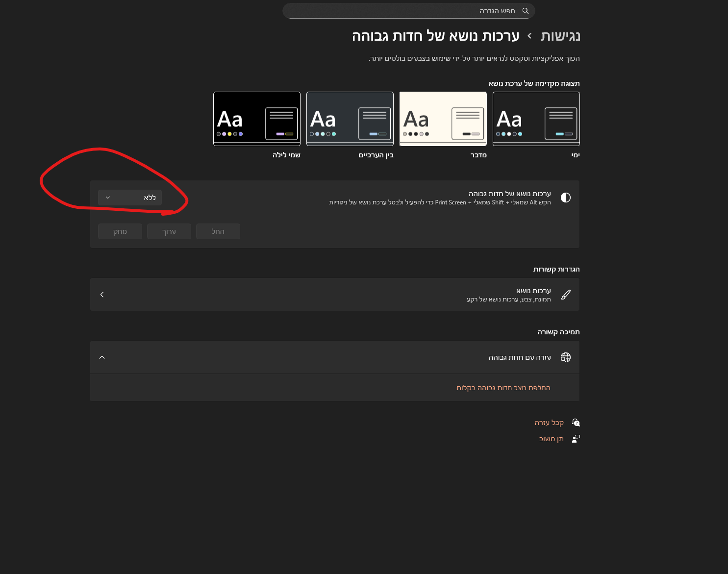The width and height of the screenshot is (728, 574).
Task: Click the שמי לילה theme label
Action: (x=286, y=155)
